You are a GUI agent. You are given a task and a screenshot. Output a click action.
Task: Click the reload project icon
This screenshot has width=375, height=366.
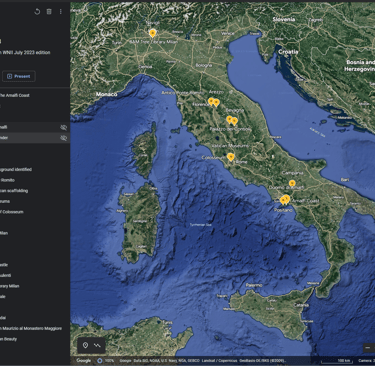(x=37, y=12)
